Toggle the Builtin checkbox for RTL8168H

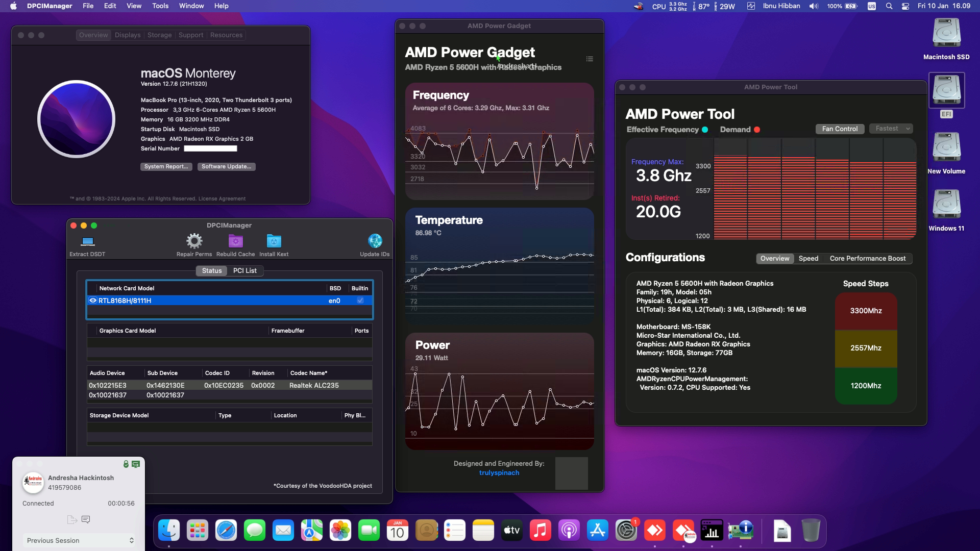[360, 300]
